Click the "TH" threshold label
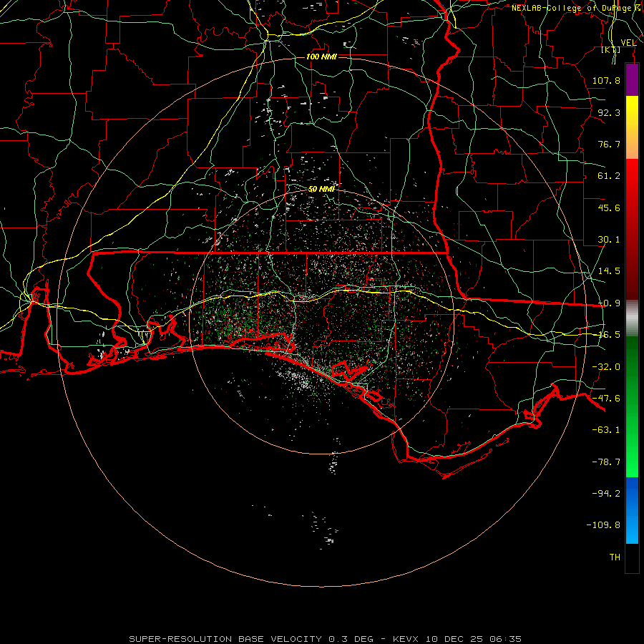Screen dimensions: 644x644 pyautogui.click(x=615, y=557)
